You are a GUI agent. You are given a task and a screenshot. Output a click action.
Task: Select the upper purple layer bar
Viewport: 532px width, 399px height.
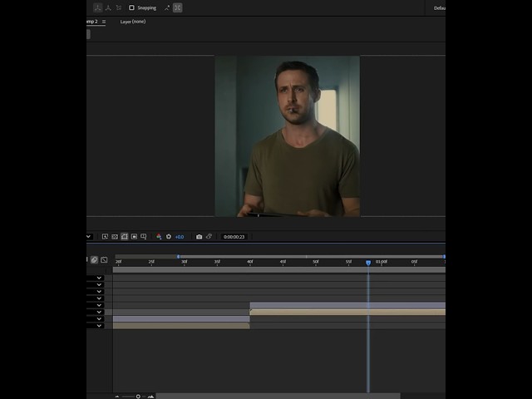(x=347, y=305)
